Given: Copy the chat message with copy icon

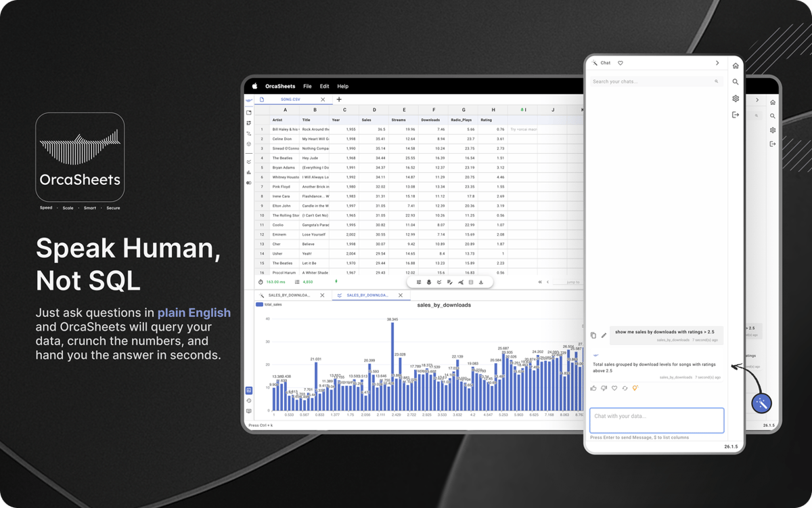Looking at the screenshot, I should tap(593, 335).
